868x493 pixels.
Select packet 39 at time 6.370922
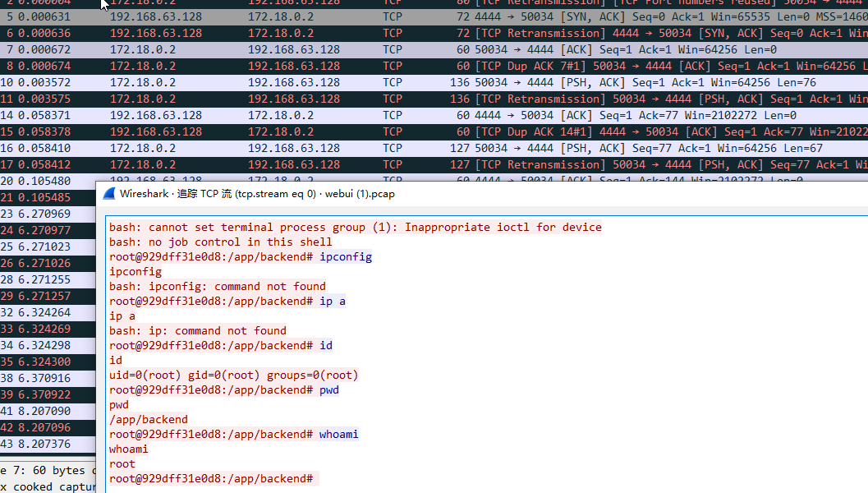pyautogui.click(x=48, y=395)
